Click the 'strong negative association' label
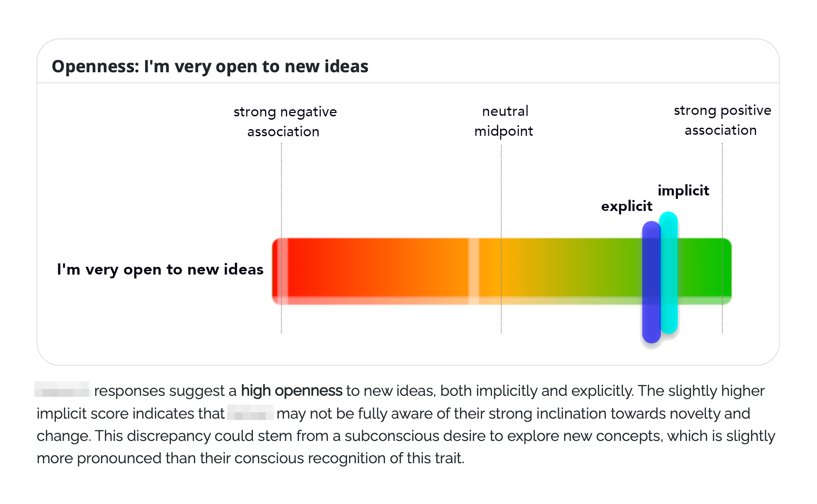Viewport: 817px width, 504px height. 285,121
